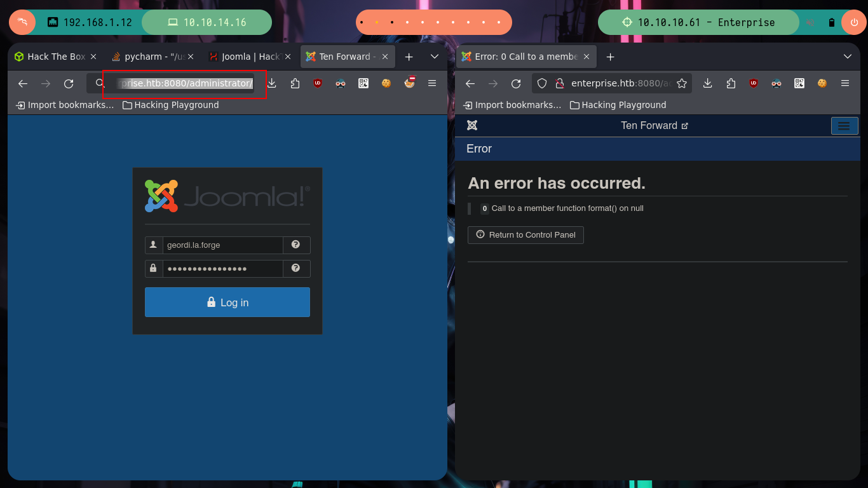Click the tracking protection shield in right window
This screenshot has height=488, width=868.
[x=542, y=83]
